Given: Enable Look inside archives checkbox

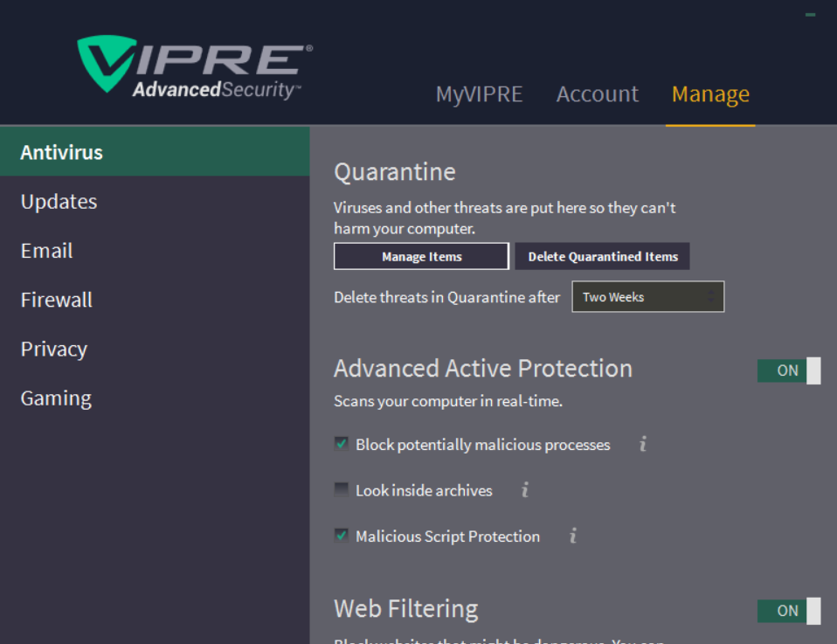Looking at the screenshot, I should (x=341, y=489).
